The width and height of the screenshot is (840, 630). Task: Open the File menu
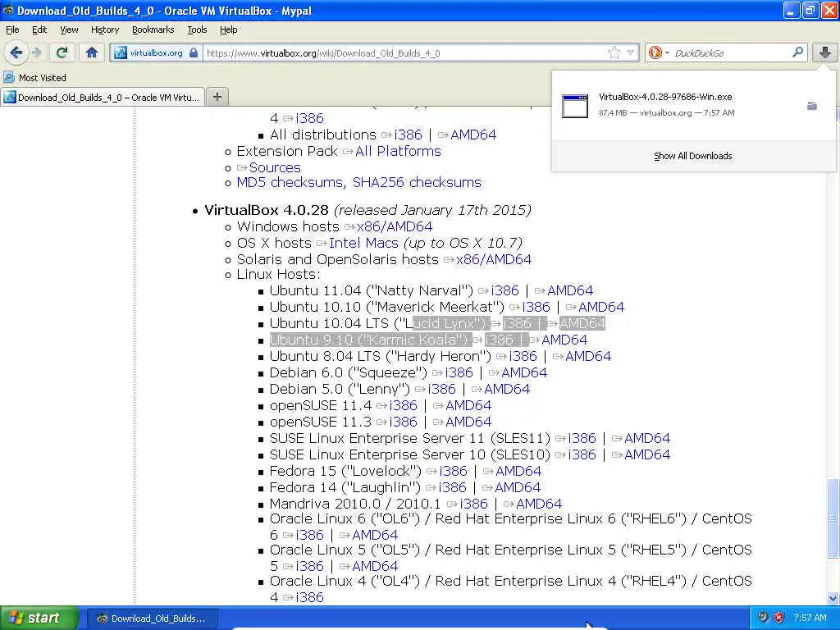tap(12, 30)
